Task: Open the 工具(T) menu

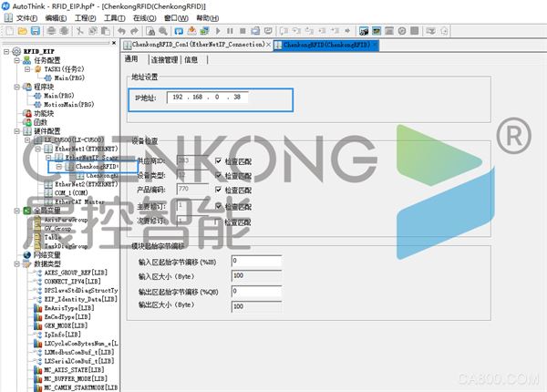Action: pos(115,18)
